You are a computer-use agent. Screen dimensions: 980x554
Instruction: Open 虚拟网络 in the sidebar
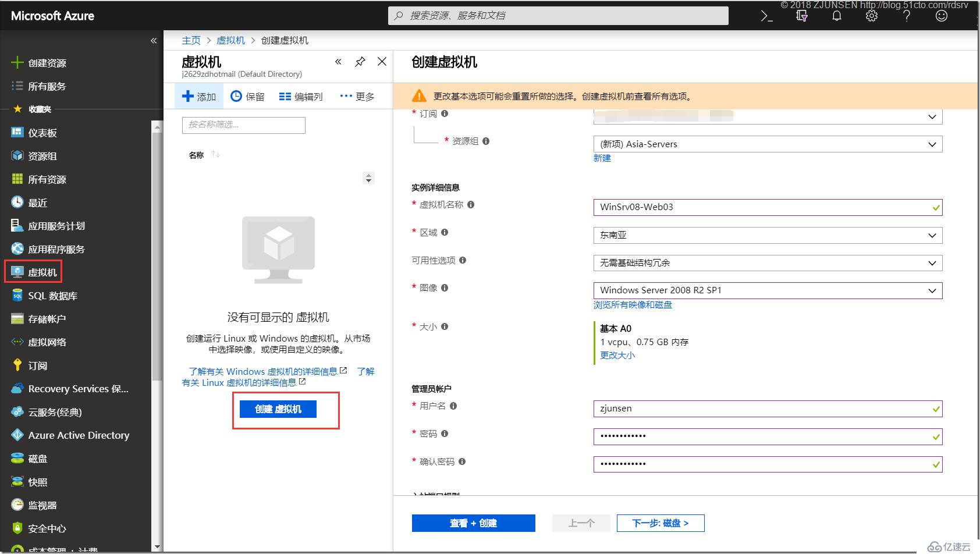(39, 342)
